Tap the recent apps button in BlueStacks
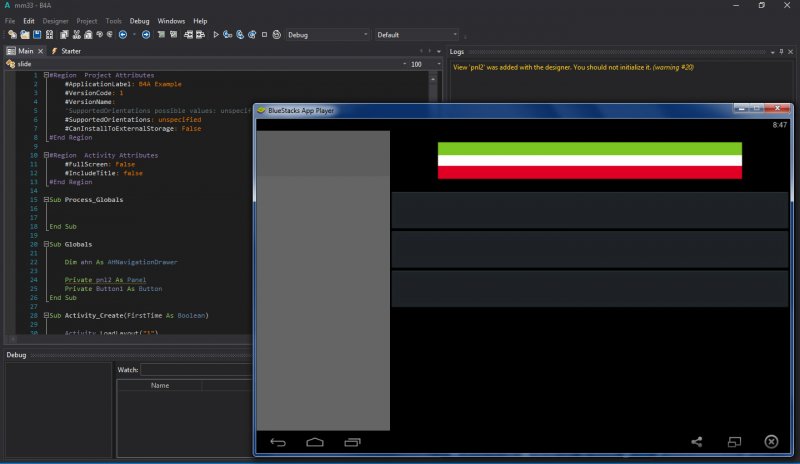Viewport: 800px width, 464px height. tap(352, 441)
